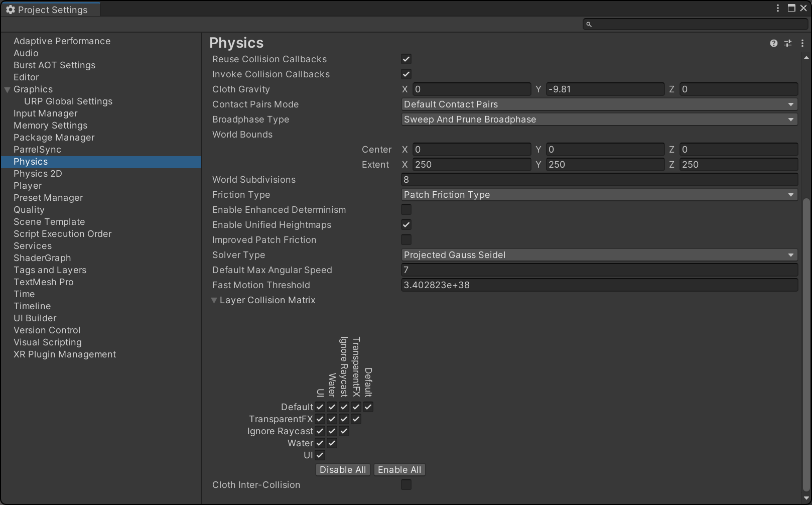Image resolution: width=812 pixels, height=505 pixels.
Task: Select Graphics settings category
Action: tap(33, 89)
